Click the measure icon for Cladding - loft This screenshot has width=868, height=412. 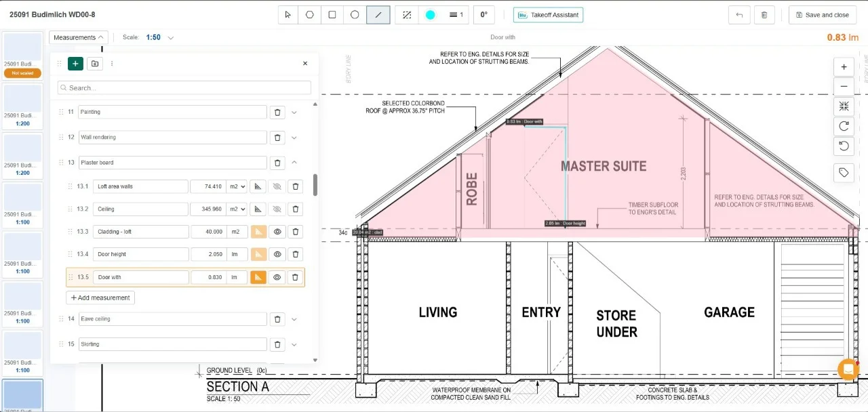pyautogui.click(x=258, y=232)
